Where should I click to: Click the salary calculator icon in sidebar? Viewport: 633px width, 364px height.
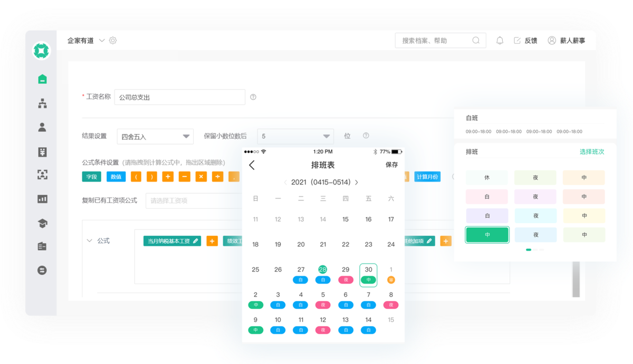41,151
